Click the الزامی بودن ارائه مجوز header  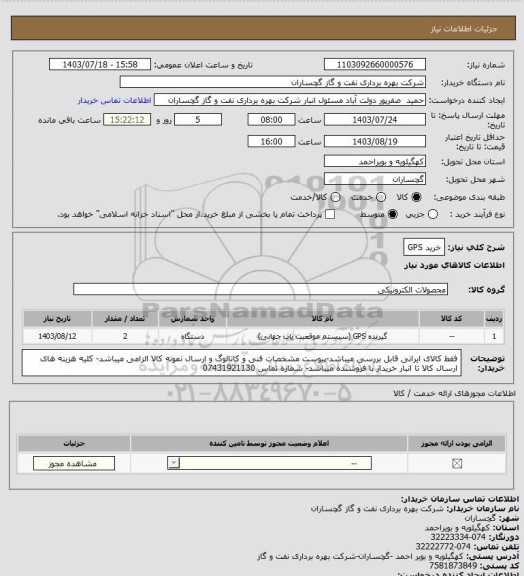coord(456,443)
